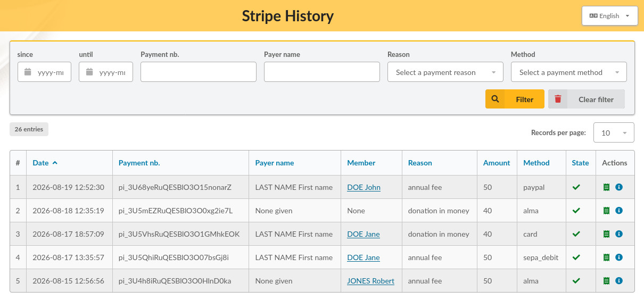Open DOE Jane link in row 4
This screenshot has width=644, height=300.
click(x=364, y=257)
